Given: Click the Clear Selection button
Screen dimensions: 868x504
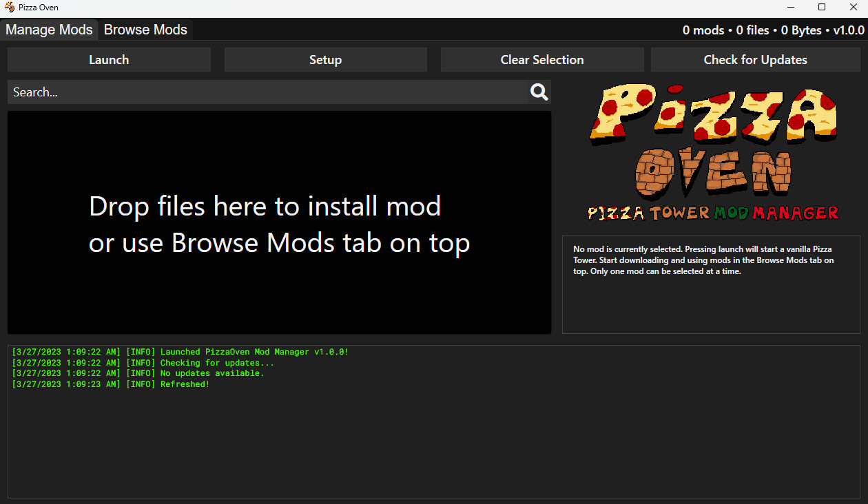Looking at the screenshot, I should (542, 60).
